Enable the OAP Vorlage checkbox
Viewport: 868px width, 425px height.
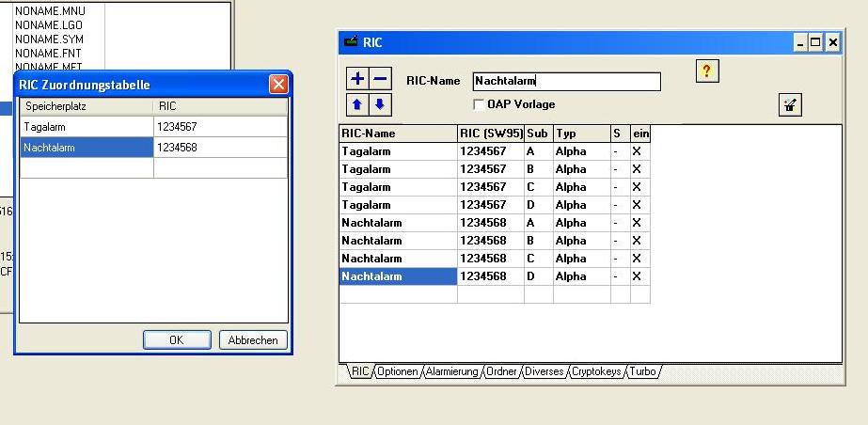coord(479,104)
